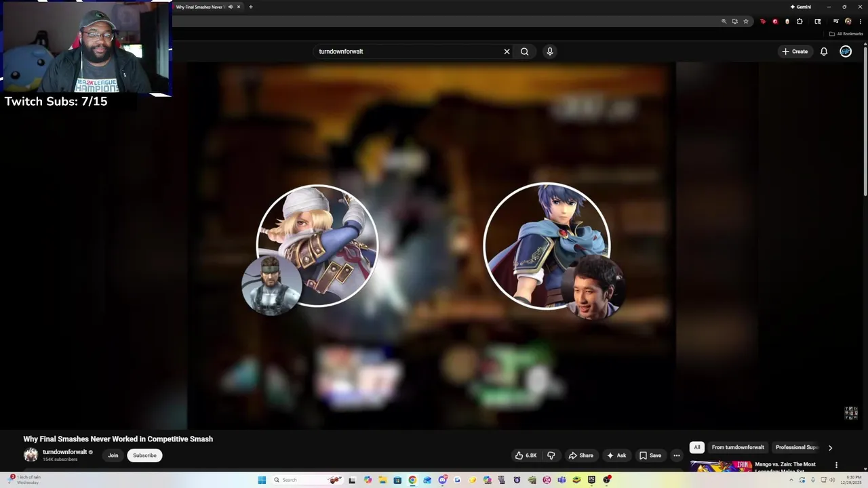Click the YouTube search magnifier button
Viewport: 868px width, 488px height.
point(524,52)
